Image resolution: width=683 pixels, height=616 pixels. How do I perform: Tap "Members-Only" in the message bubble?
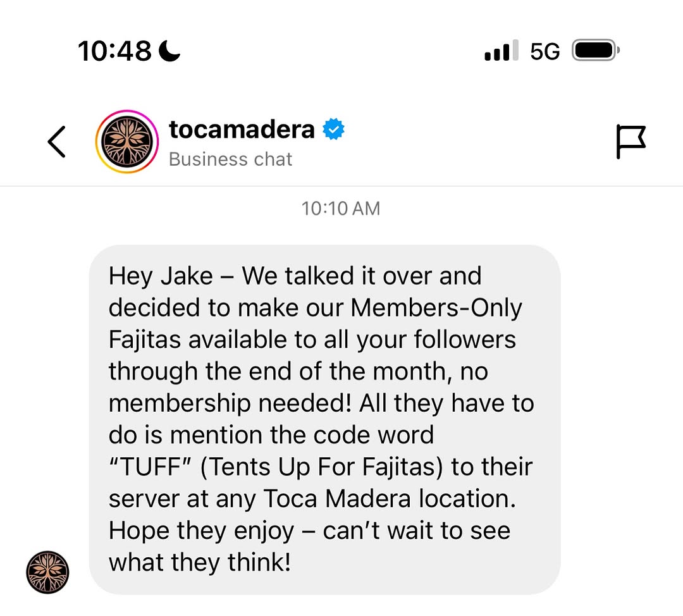[x=436, y=308]
